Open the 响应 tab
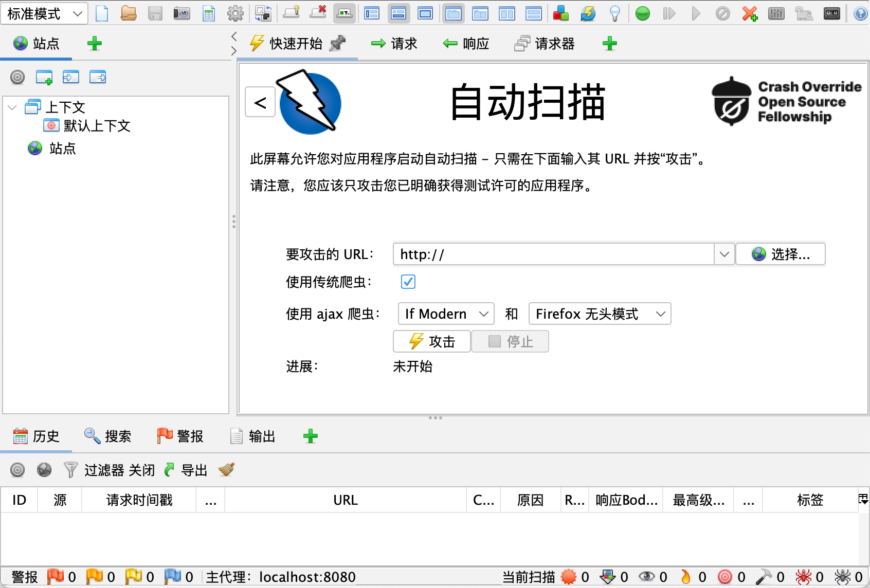 pos(466,44)
